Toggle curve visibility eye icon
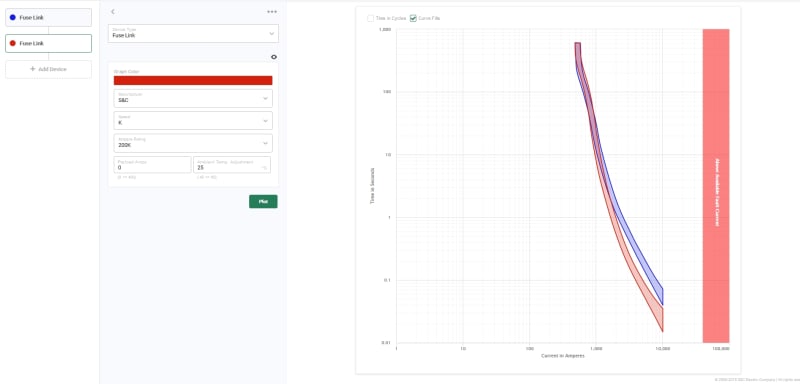This screenshot has height=384, width=800. pyautogui.click(x=274, y=57)
